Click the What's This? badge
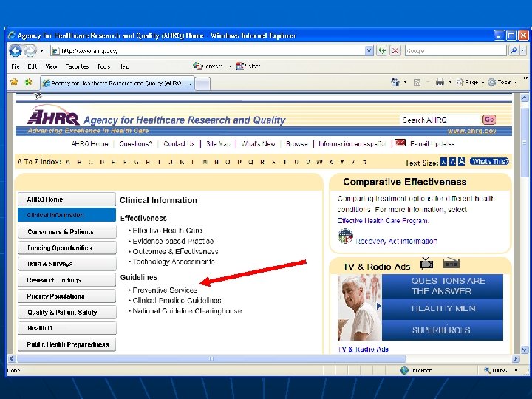 tap(489, 162)
